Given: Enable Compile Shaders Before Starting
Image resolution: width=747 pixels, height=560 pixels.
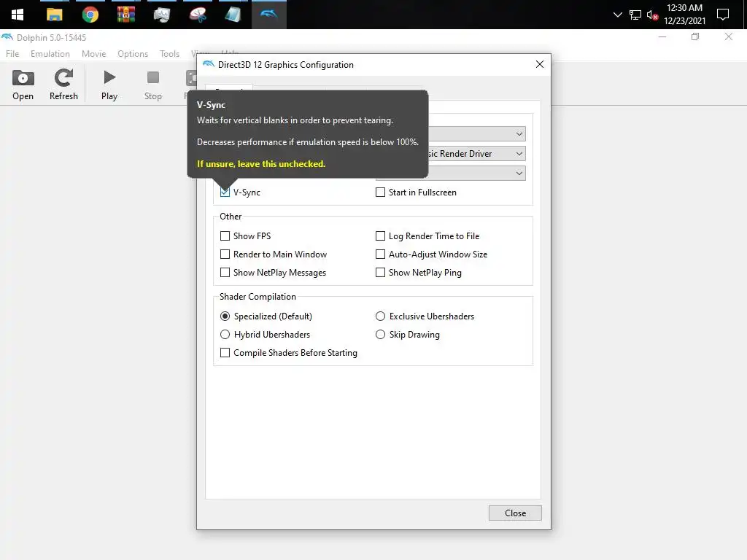Looking at the screenshot, I should pyautogui.click(x=225, y=353).
